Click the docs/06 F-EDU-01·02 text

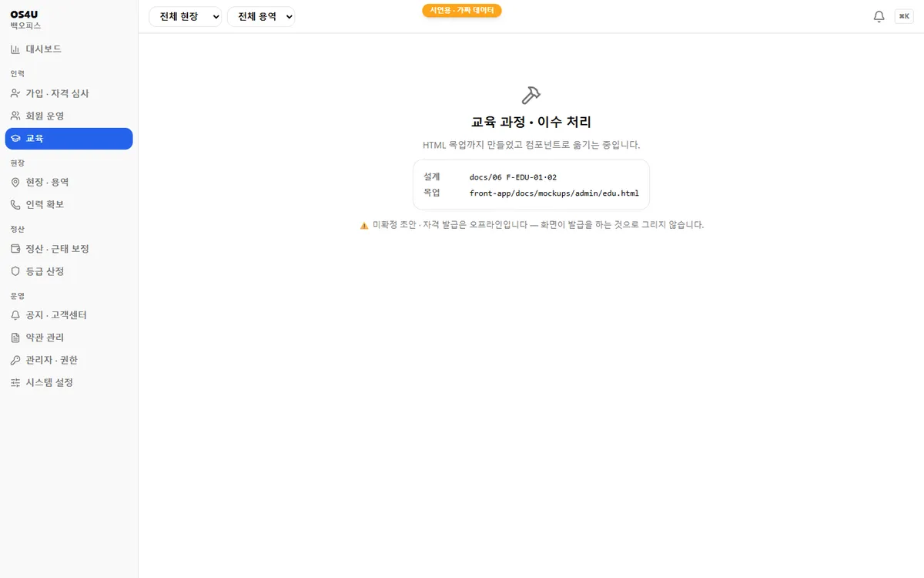pos(513,177)
